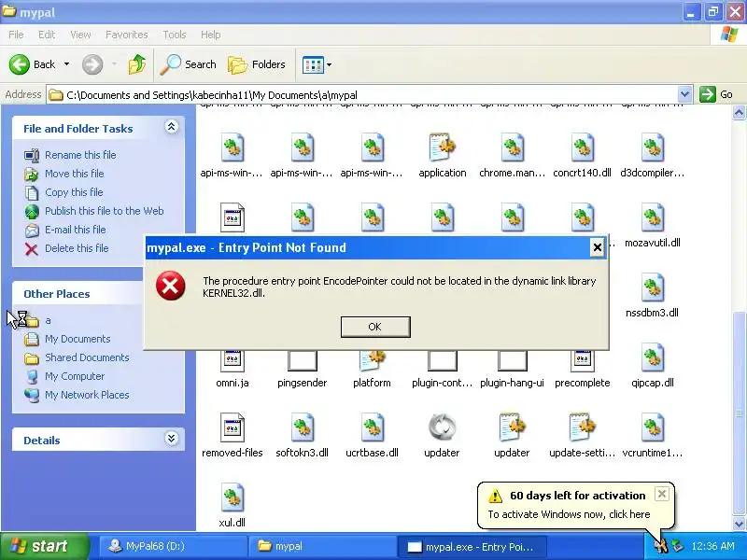Open the Back history dropdown arrow
The height and width of the screenshot is (560, 747).
pos(66,64)
